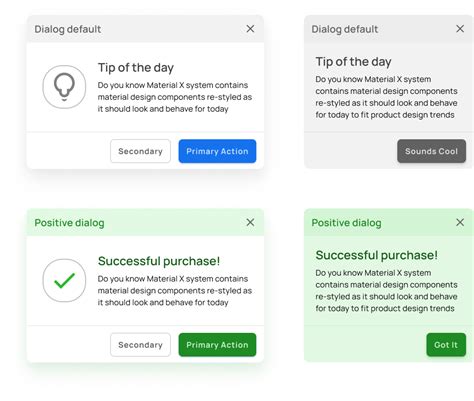Click body paragraph in the gray dialog
The height and width of the screenshot is (401, 474).
pos(386,97)
